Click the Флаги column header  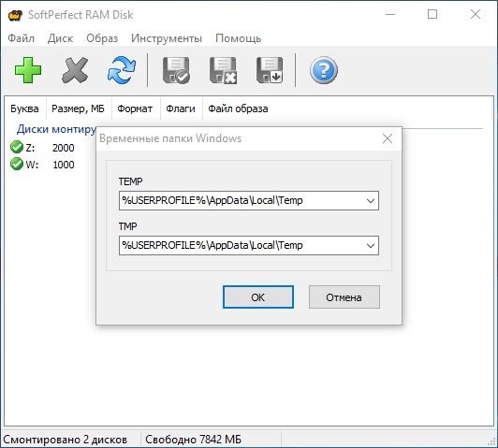[x=181, y=108]
